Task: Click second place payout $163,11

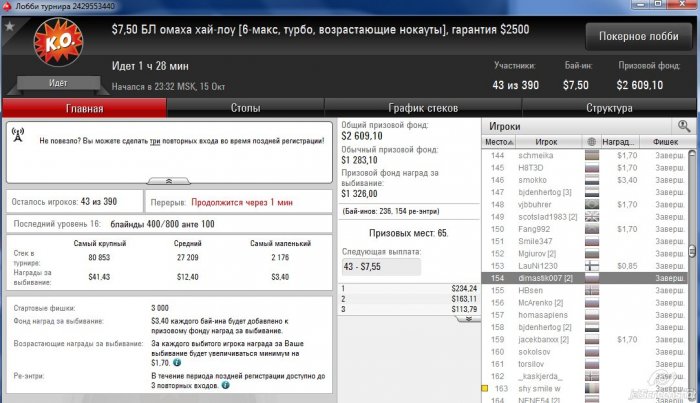Action: pyautogui.click(x=464, y=299)
